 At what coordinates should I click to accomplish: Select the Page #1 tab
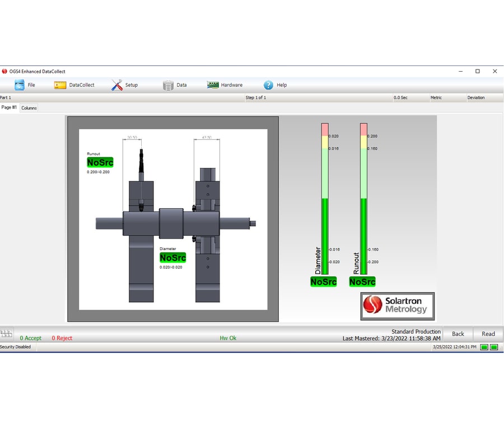click(x=10, y=107)
